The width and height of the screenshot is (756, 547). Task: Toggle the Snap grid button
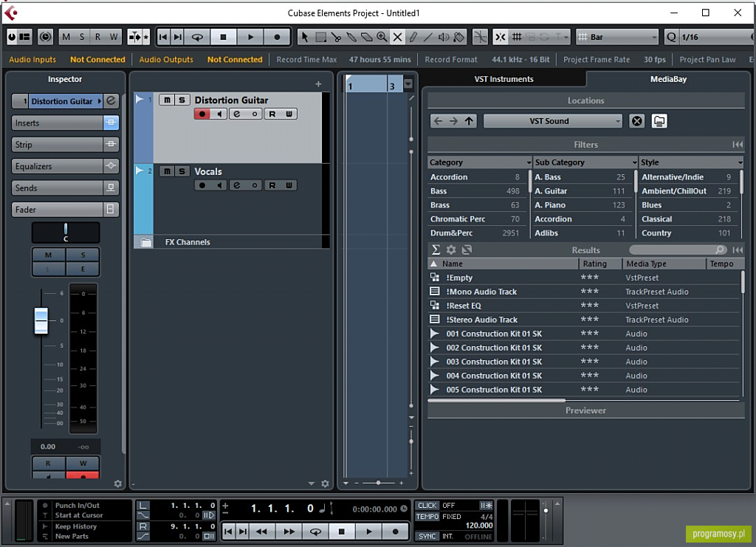[x=517, y=37]
